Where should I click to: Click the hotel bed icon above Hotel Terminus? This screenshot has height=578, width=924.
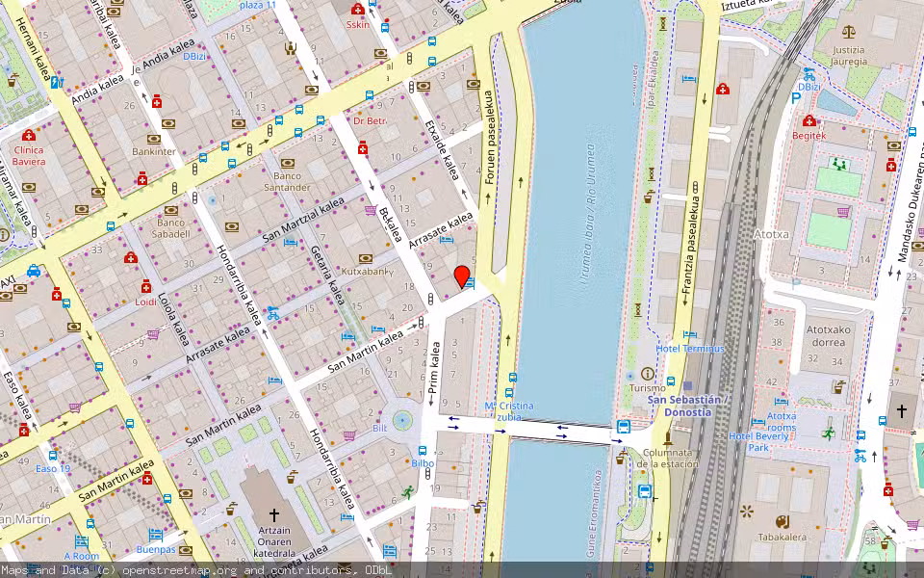688,335
